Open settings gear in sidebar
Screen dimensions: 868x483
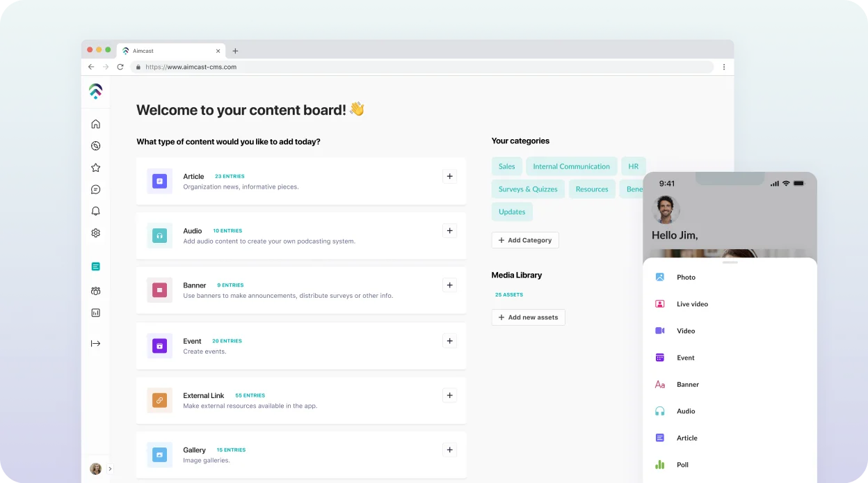point(96,233)
